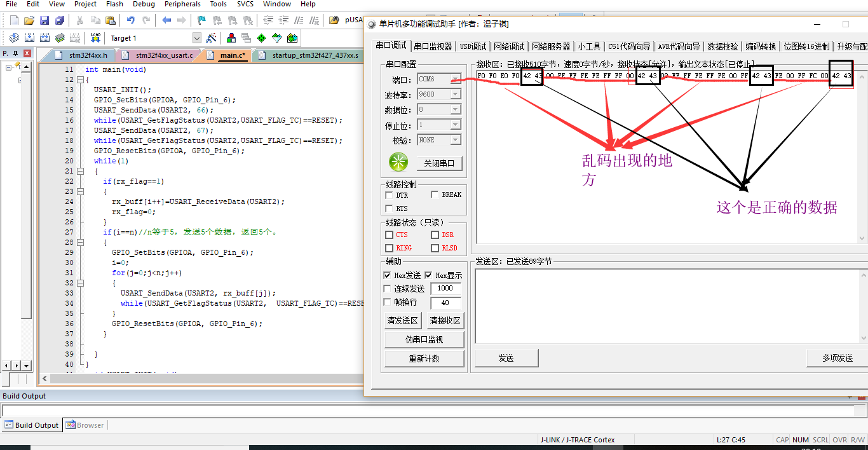The height and width of the screenshot is (450, 868).
Task: Click the 关闭串口 button
Action: [x=439, y=163]
